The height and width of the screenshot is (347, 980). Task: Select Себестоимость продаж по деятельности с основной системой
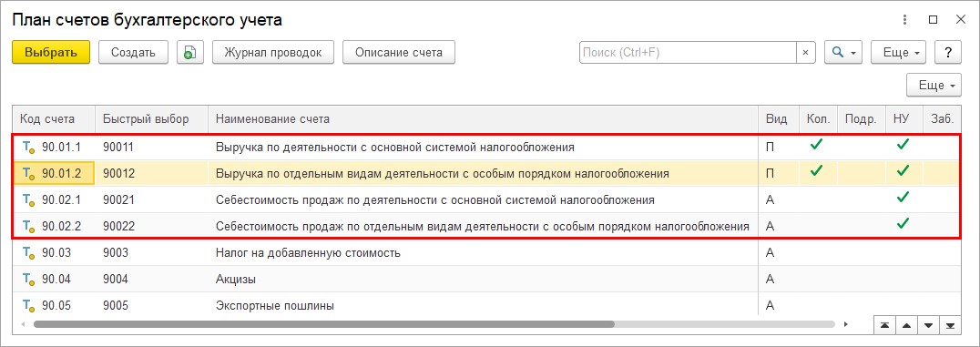pyautogui.click(x=435, y=200)
